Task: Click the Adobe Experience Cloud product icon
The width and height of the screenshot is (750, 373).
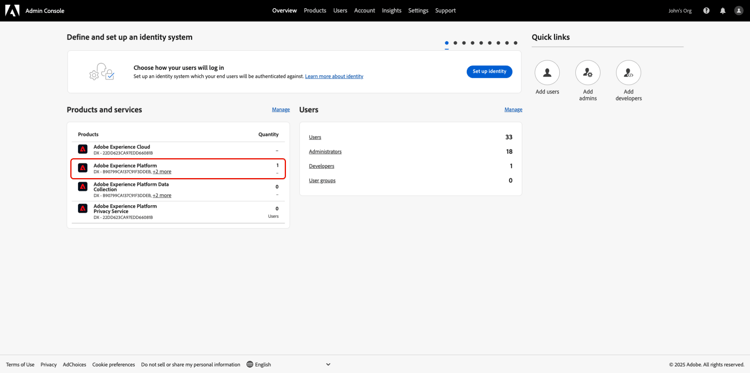Action: click(83, 149)
